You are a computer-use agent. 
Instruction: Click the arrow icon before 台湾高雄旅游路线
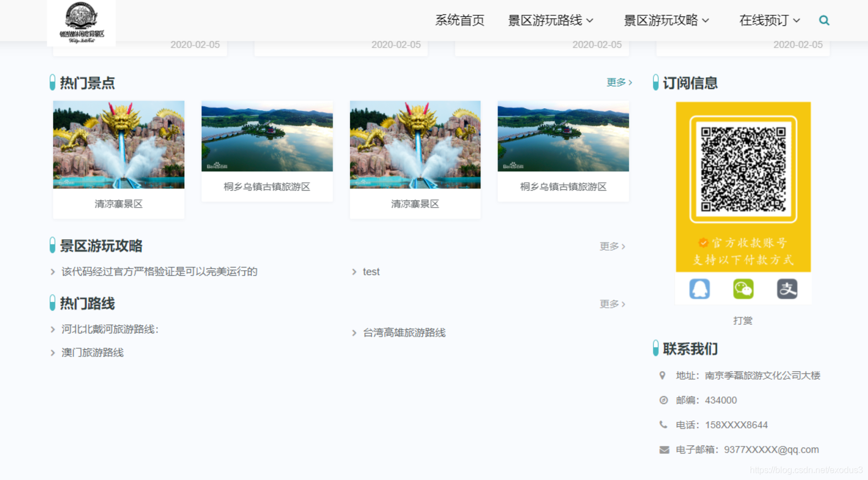354,333
